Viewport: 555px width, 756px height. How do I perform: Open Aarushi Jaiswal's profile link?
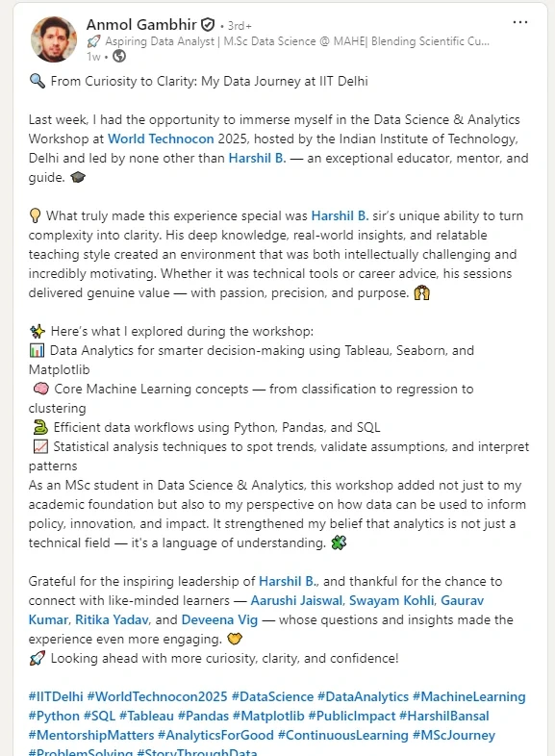click(x=297, y=600)
